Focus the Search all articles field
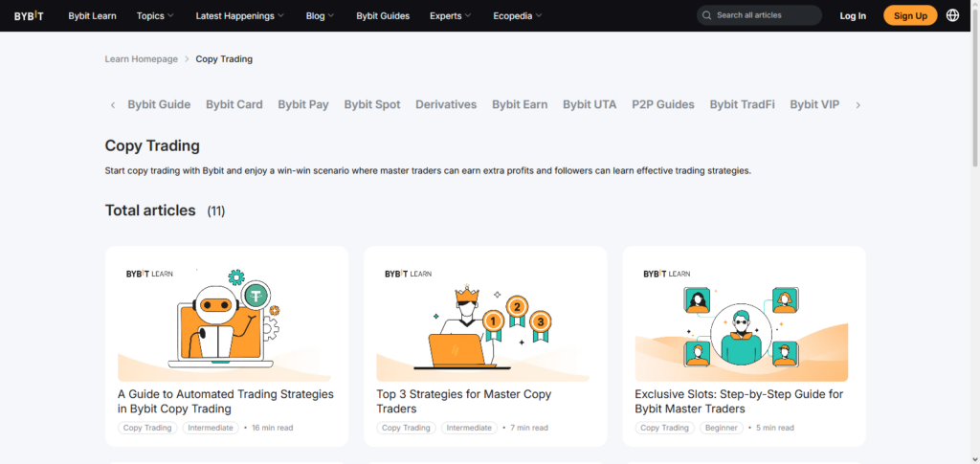This screenshot has height=464, width=980. coord(759,15)
